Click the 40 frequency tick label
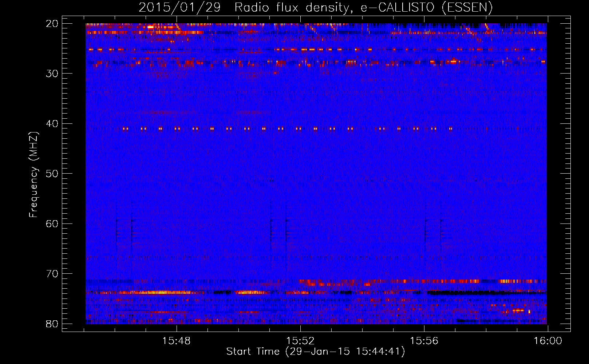 [x=52, y=124]
